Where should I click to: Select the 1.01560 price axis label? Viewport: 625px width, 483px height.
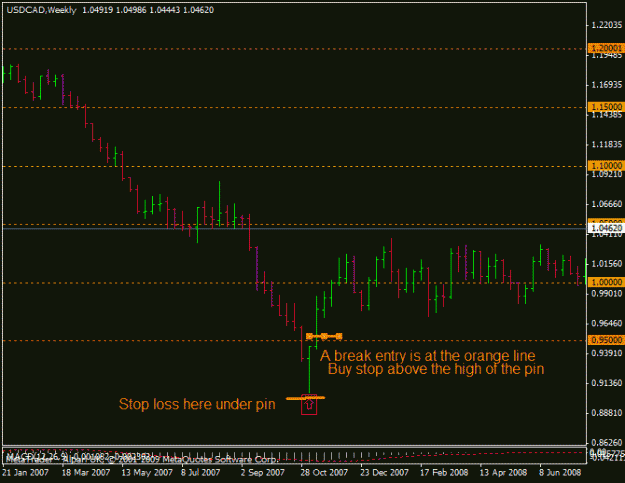click(x=606, y=264)
